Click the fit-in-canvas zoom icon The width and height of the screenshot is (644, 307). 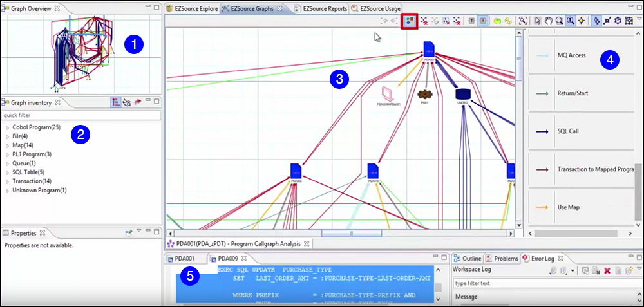point(523,21)
